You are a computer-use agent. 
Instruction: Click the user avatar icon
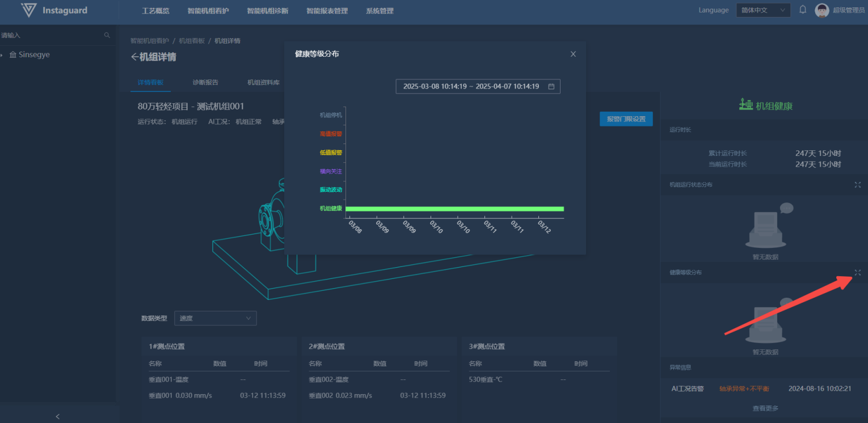coord(821,10)
